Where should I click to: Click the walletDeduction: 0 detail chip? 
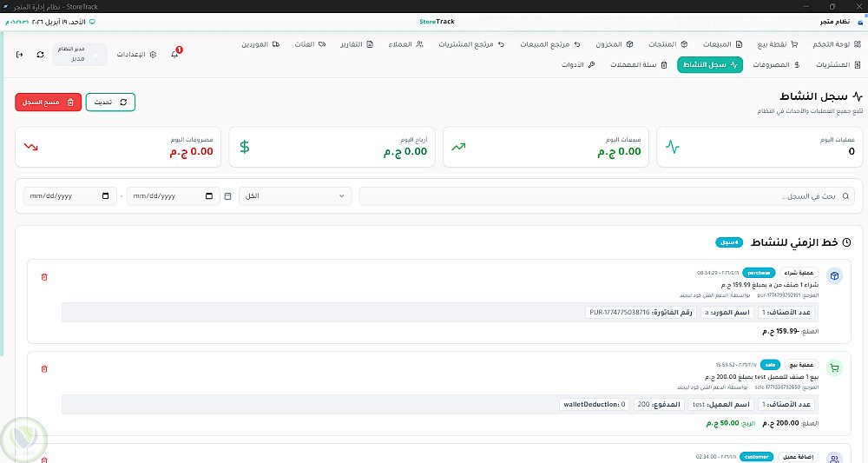pos(594,404)
